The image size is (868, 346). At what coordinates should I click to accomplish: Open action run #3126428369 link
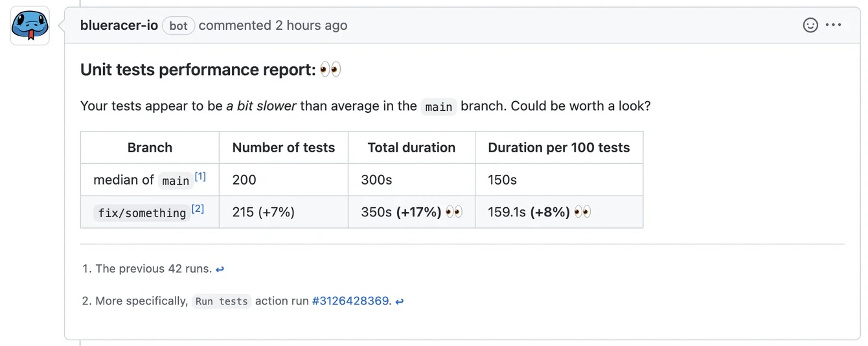pyautogui.click(x=351, y=301)
